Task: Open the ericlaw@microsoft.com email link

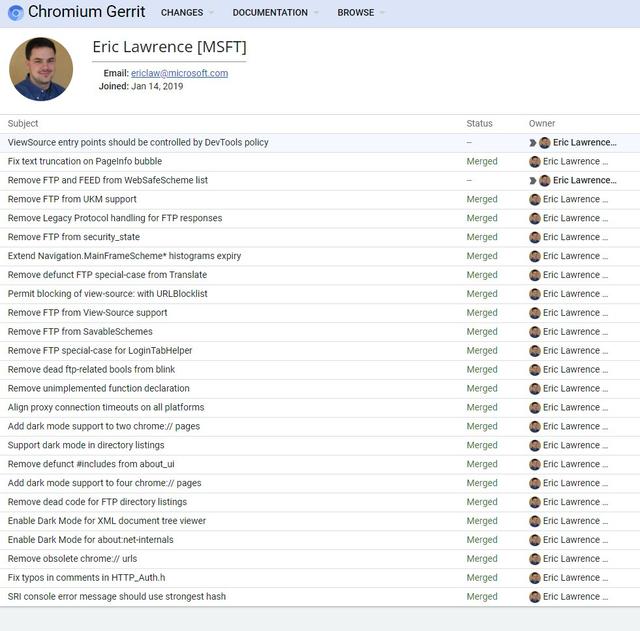Action: [x=180, y=73]
